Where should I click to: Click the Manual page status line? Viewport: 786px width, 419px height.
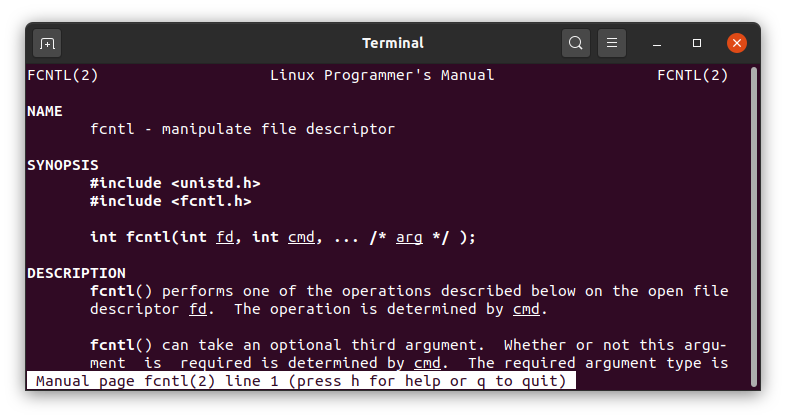[300, 381]
